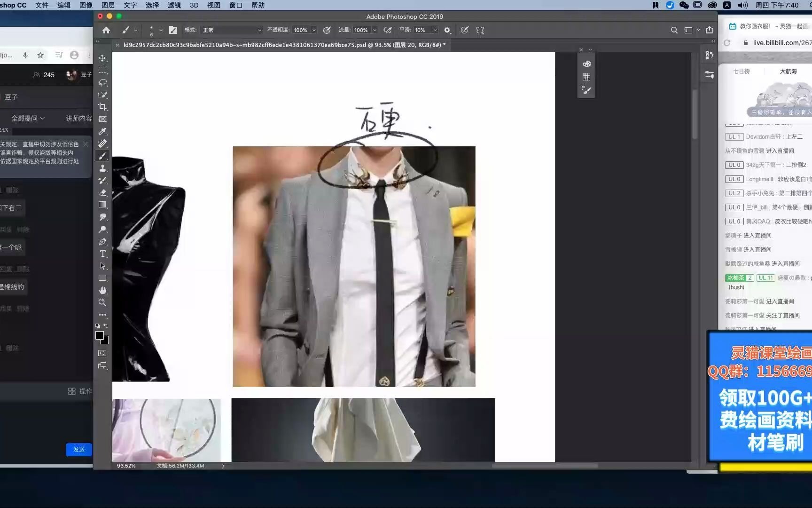This screenshot has width=812, height=508.
Task: Select the Hand tool
Action: (x=102, y=290)
